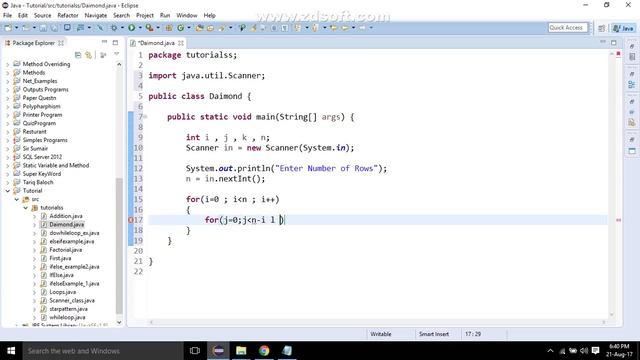Minimize the editor area
The width and height of the screenshot is (640, 360).
603,42
